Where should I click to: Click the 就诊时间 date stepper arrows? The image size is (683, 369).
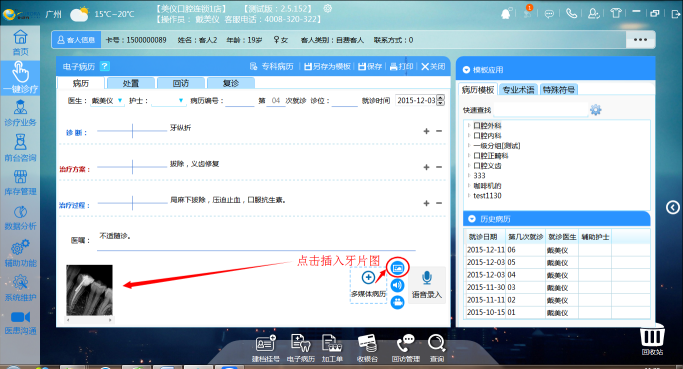(x=441, y=100)
